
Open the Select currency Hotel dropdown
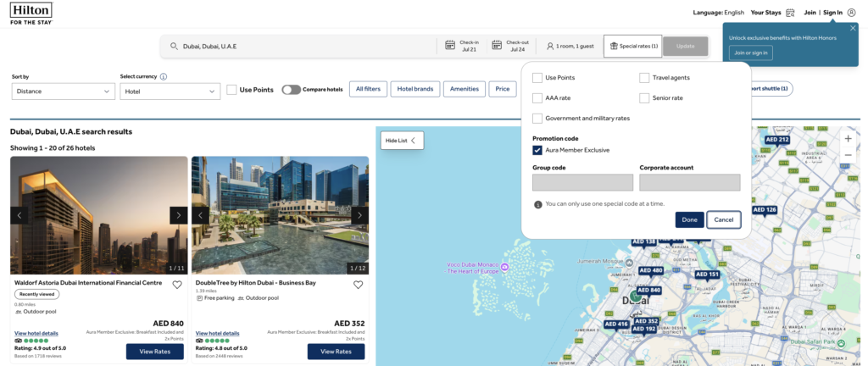coord(170,91)
